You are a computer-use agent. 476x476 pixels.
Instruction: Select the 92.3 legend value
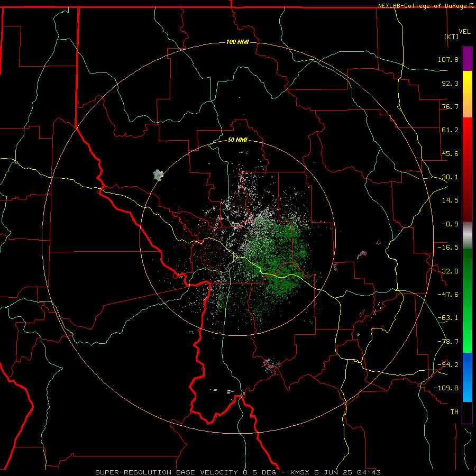coord(450,83)
